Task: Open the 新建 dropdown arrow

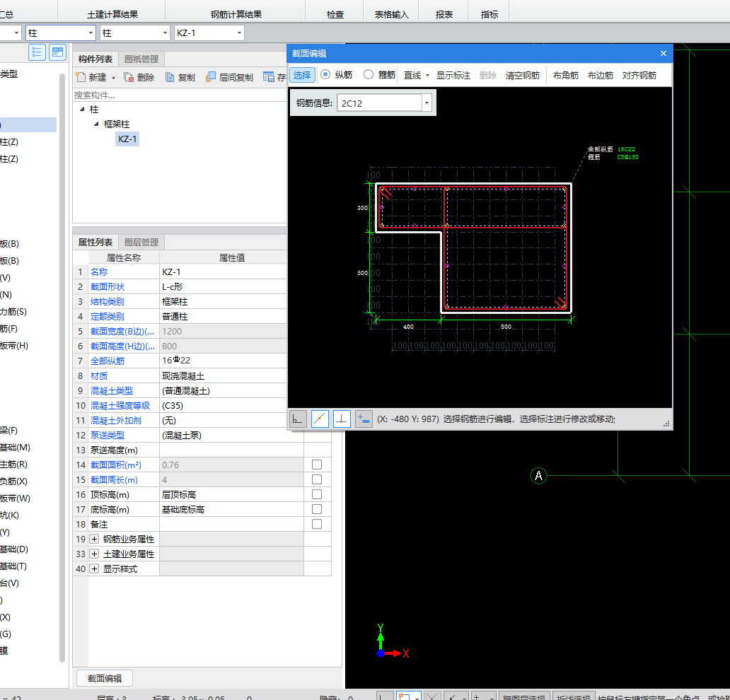Action: tap(113, 78)
